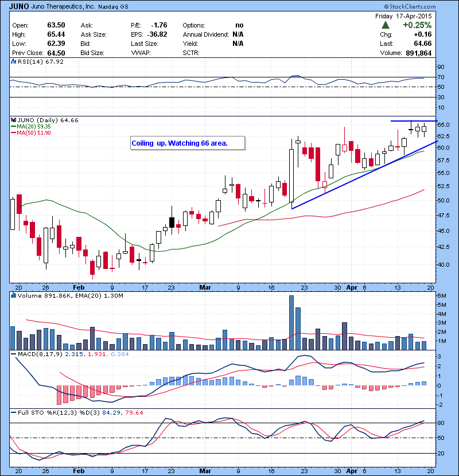
Task: Click the StockCharts.com copyright label
Action: click(410, 6)
